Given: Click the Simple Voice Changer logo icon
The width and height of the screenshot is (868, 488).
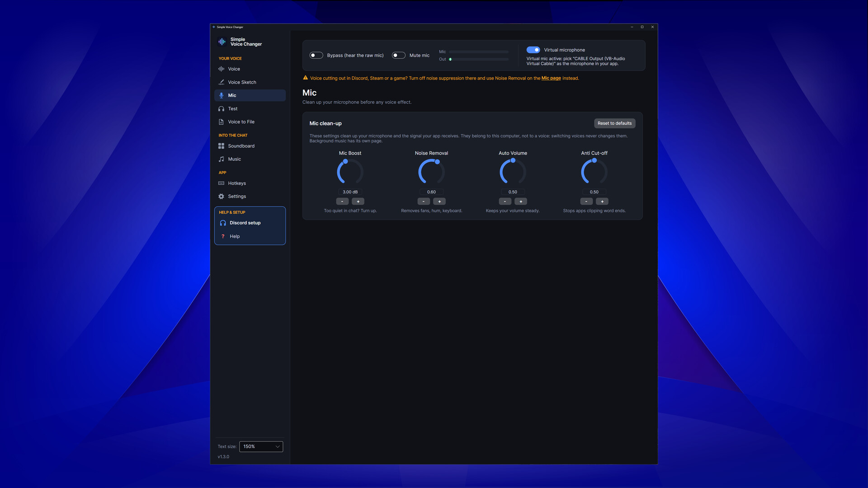Looking at the screenshot, I should point(222,42).
